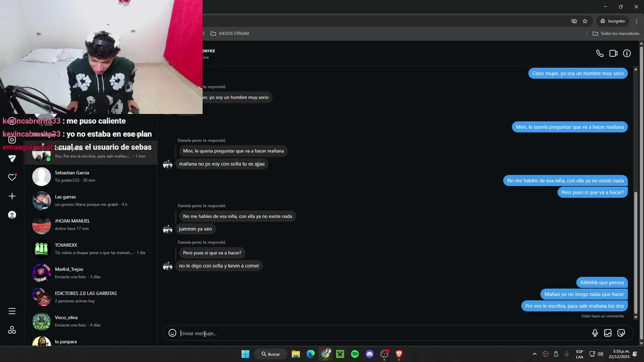Select 'Mañan yo no tengo nada que hacer' message
This screenshot has width=644, height=362.
[x=584, y=294]
